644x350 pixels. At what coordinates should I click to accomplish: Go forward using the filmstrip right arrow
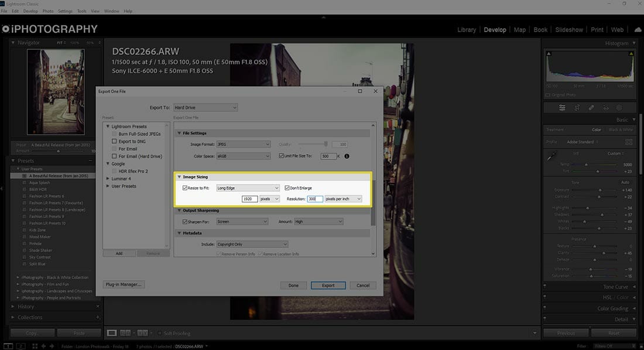(x=52, y=346)
